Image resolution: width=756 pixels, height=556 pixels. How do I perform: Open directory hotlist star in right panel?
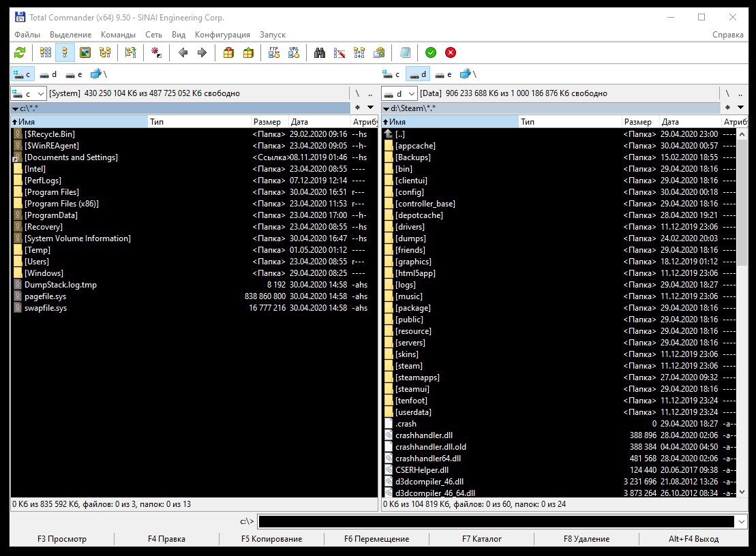coord(727,108)
